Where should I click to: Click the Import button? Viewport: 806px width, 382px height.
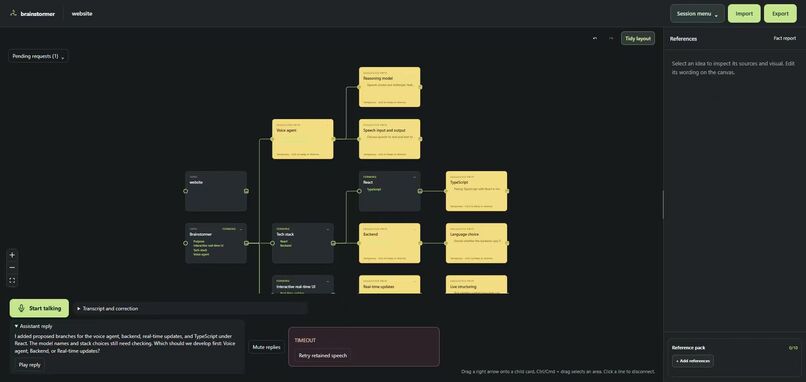(744, 14)
